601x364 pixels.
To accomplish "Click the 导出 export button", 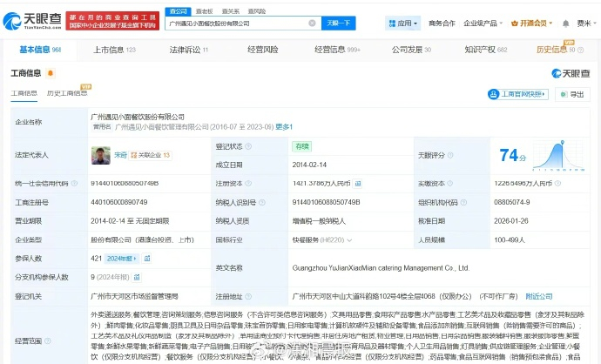I will 572,94.
